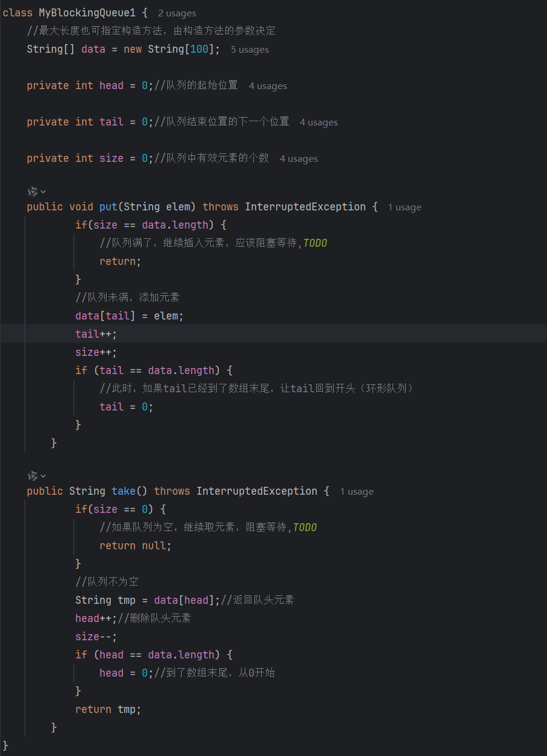Click the take method name in its declaration
The height and width of the screenshot is (756, 547).
[x=124, y=491]
